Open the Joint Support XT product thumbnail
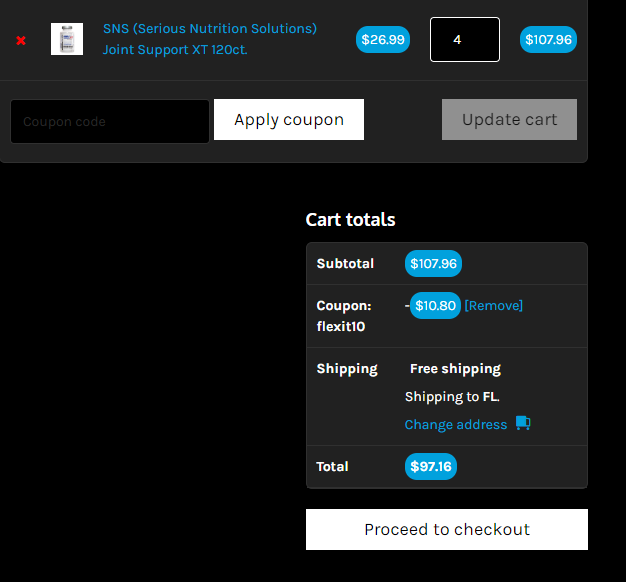 [x=67, y=39]
